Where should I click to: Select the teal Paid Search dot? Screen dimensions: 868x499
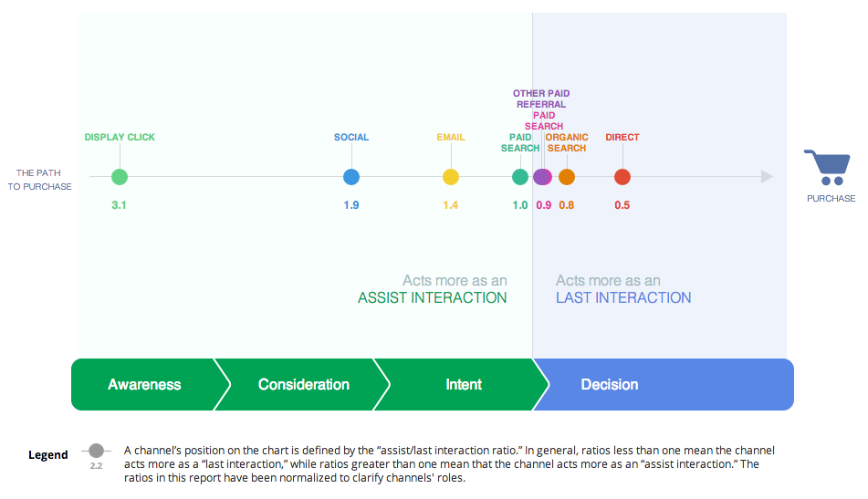click(x=520, y=177)
